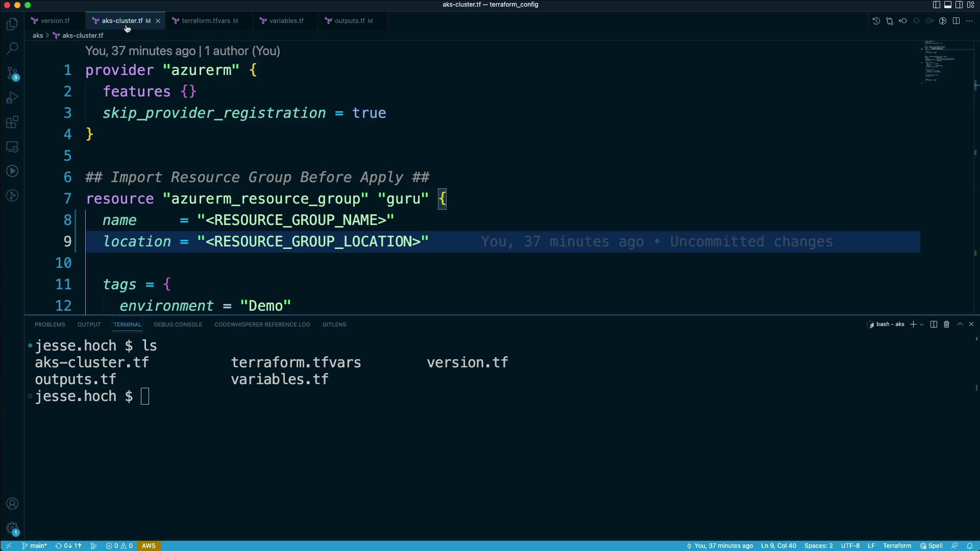Open file history with the clock icon
Screen dimensions: 980x551
(x=876, y=21)
